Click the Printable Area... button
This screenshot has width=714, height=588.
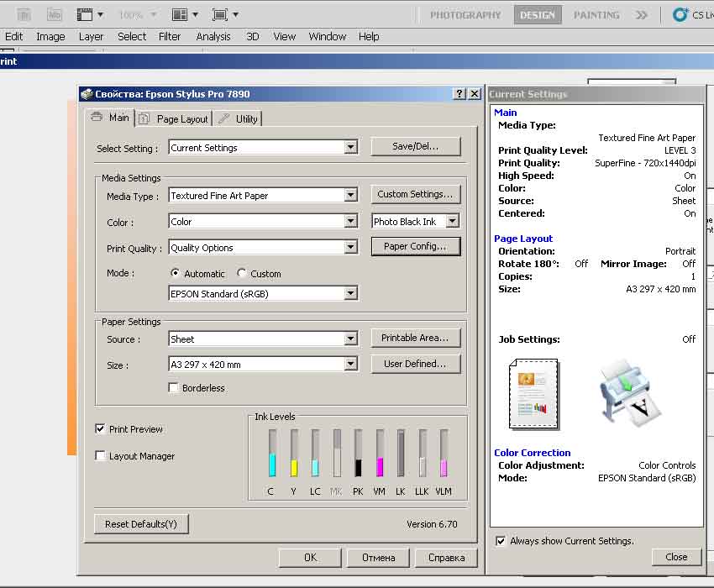point(415,338)
